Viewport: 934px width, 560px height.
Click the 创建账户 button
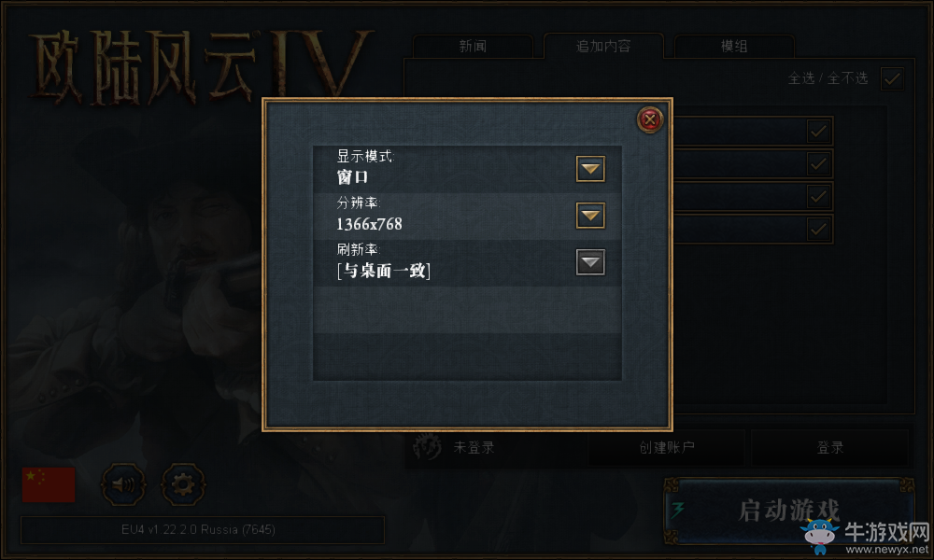[667, 447]
